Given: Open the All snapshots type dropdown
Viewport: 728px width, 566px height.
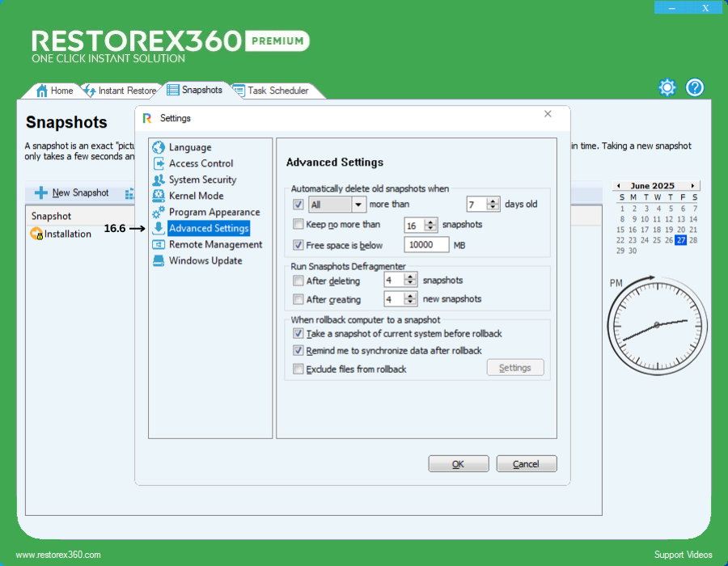Looking at the screenshot, I should [x=358, y=205].
